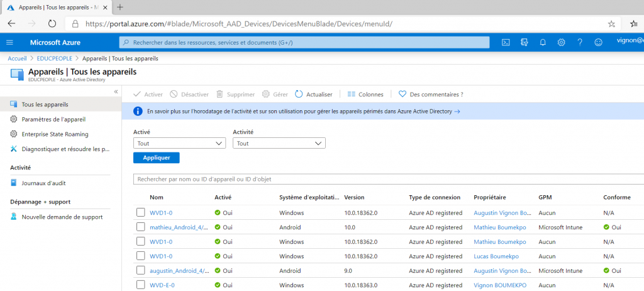Check the box for augustin_Android_4 device
644x291 pixels.
(141, 270)
